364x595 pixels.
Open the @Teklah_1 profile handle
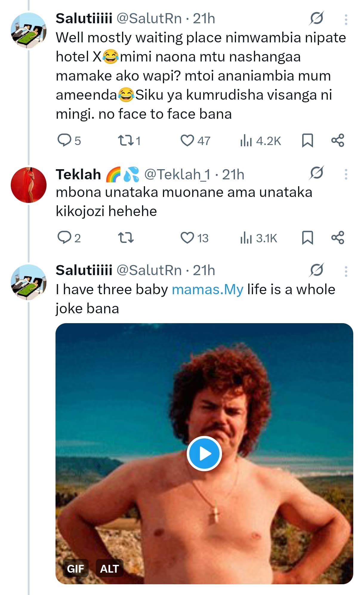pyautogui.click(x=177, y=175)
